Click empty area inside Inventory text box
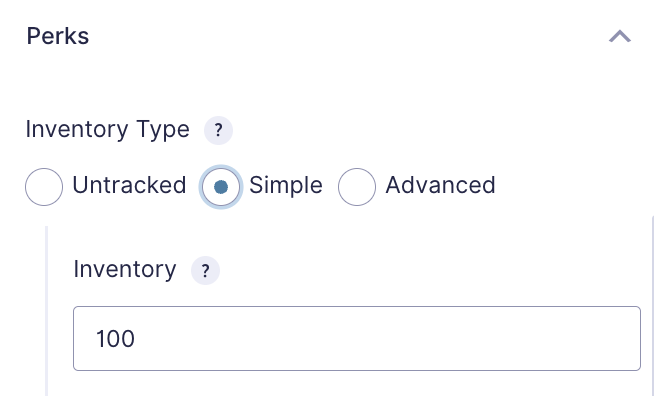Screen dimensions: 654x396 (388, 338)
